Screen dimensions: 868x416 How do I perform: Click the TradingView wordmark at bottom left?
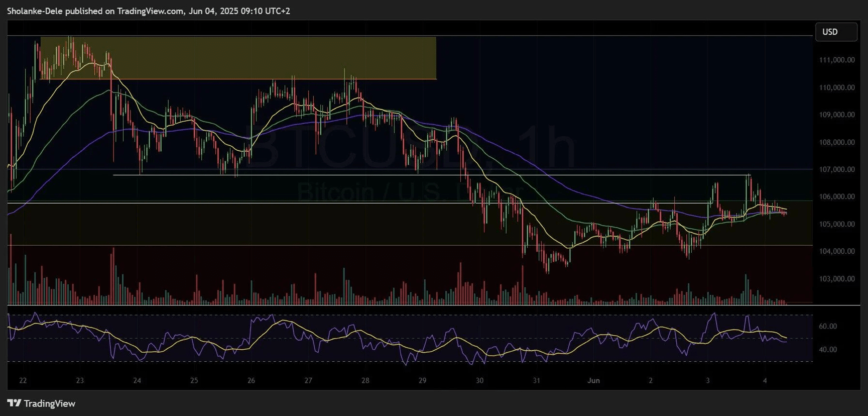pos(49,403)
